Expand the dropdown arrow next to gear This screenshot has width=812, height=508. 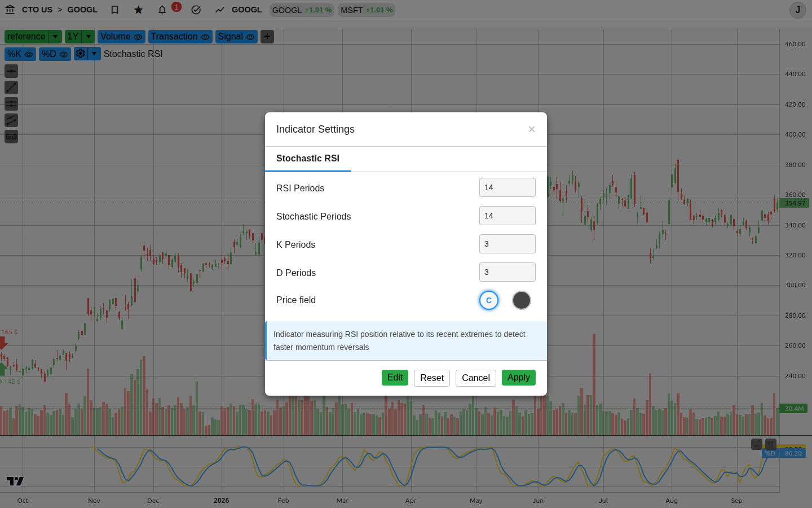(x=95, y=54)
